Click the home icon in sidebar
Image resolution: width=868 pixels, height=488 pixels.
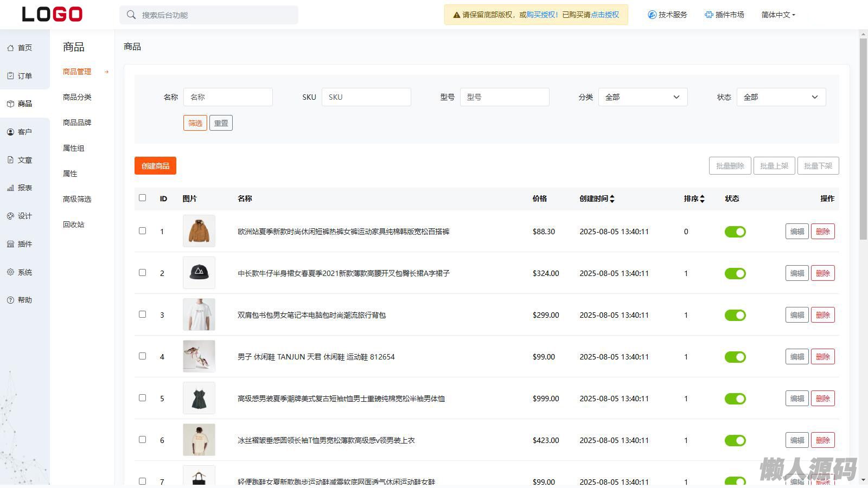click(10, 48)
